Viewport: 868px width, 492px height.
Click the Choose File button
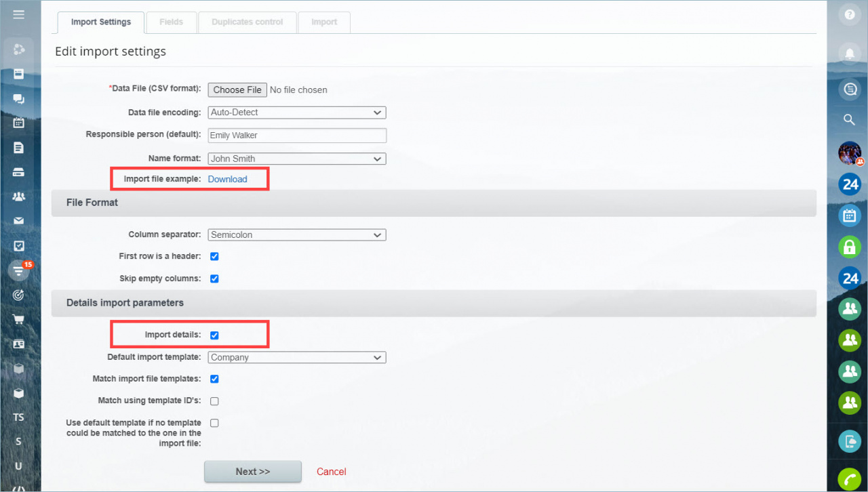pyautogui.click(x=237, y=89)
